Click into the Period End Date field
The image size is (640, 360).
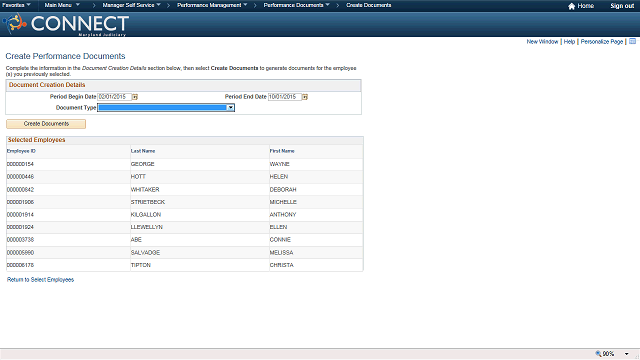coord(284,97)
